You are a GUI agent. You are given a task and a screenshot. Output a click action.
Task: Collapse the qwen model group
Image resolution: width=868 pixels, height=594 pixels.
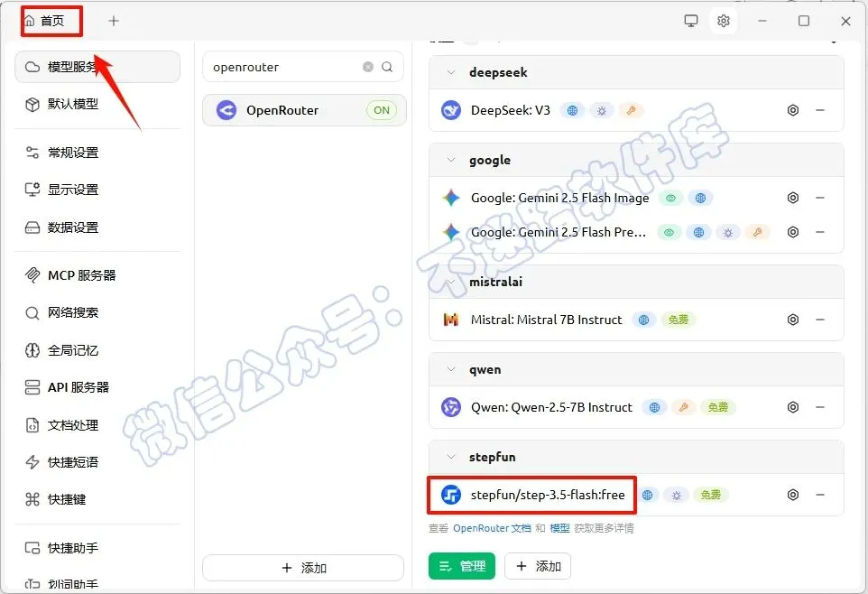tap(451, 369)
